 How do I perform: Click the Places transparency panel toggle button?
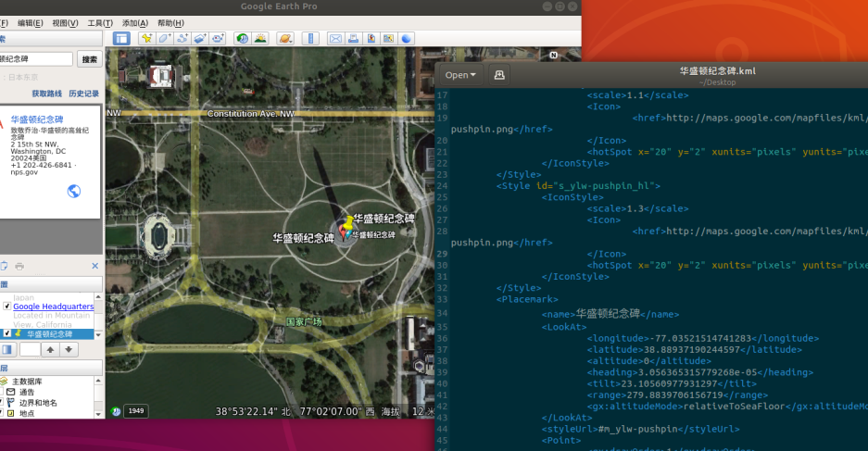pyautogui.click(x=7, y=350)
